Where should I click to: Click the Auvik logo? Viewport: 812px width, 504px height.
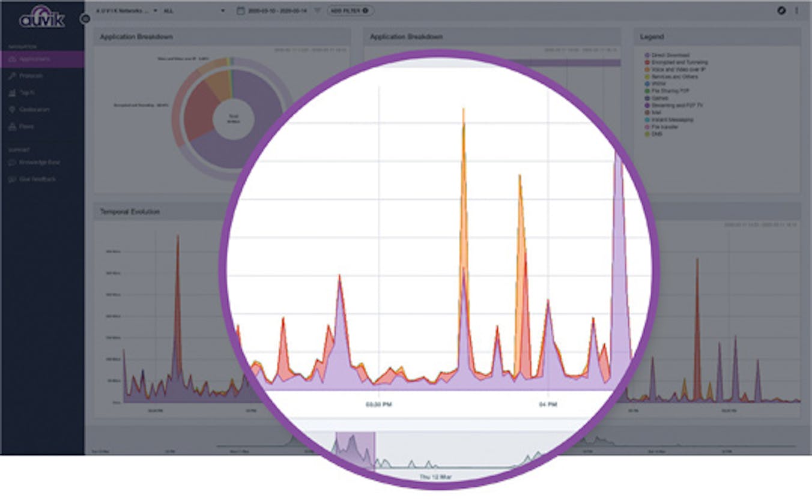(41, 17)
